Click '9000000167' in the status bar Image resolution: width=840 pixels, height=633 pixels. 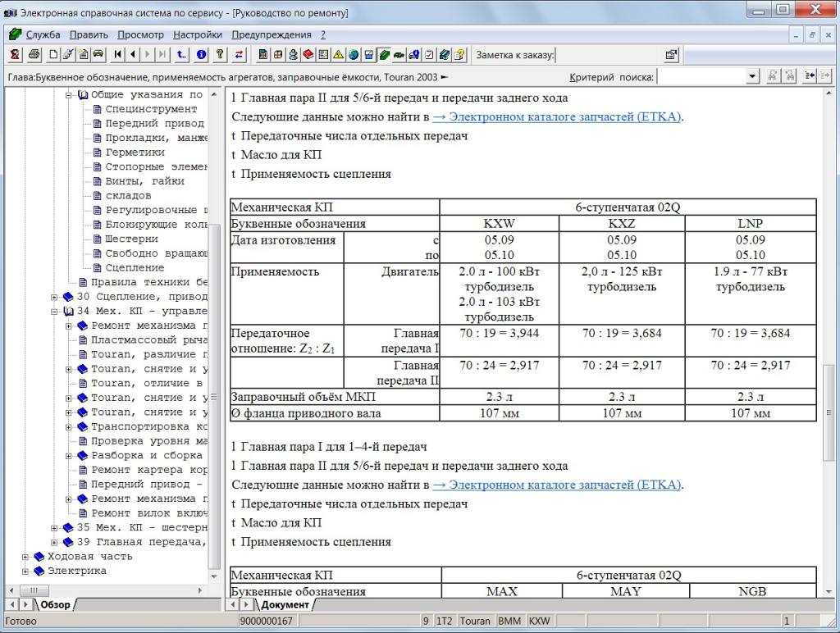(267, 622)
